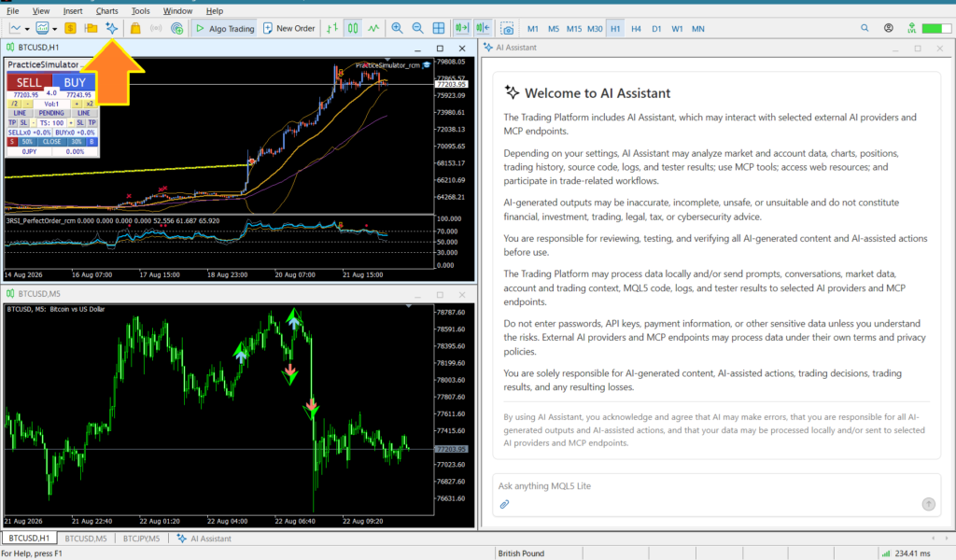Select the W1 timeframe

point(678,29)
